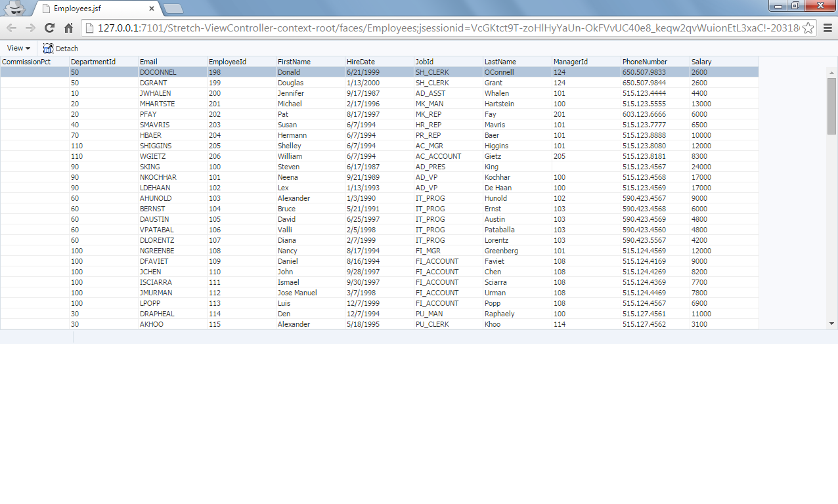Click the FirstName column header
The width and height of the screenshot is (838, 504).
[311, 62]
